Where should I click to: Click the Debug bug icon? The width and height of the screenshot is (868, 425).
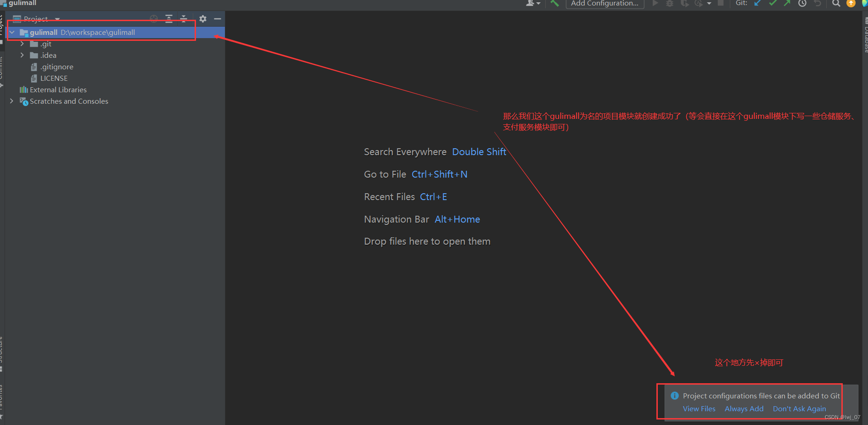pyautogui.click(x=670, y=3)
